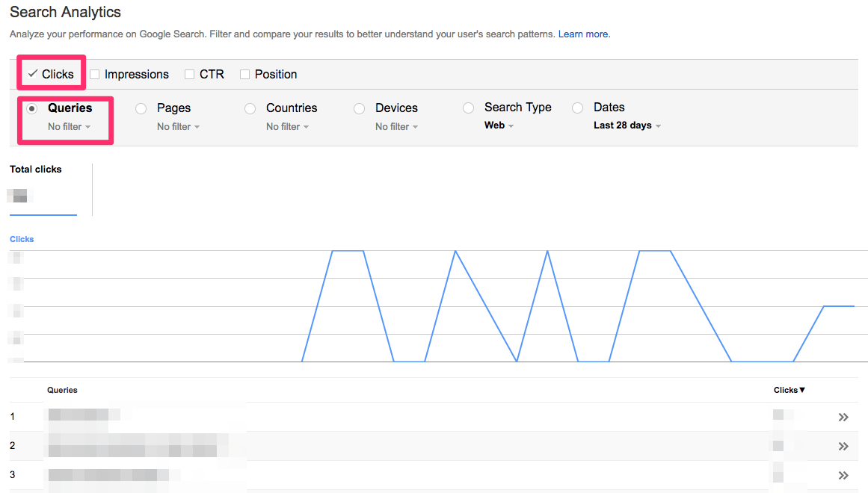Select the Search Type radio button
The image size is (868, 493).
468,108
